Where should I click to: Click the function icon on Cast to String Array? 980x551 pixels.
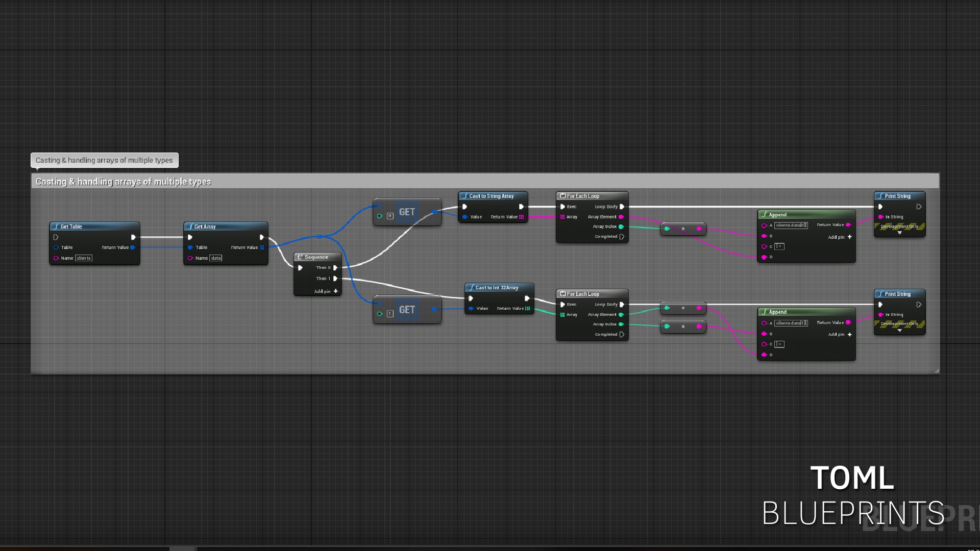[x=465, y=196]
